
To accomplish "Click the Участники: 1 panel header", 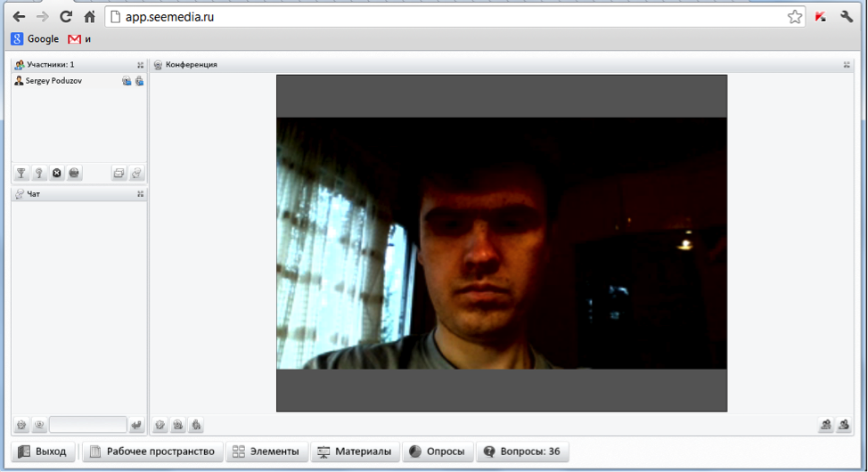I will (x=79, y=65).
